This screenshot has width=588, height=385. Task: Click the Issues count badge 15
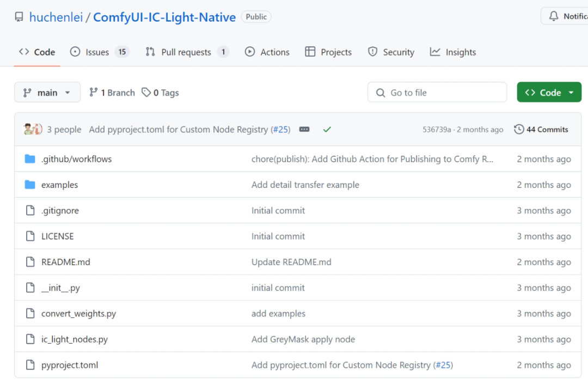[122, 52]
